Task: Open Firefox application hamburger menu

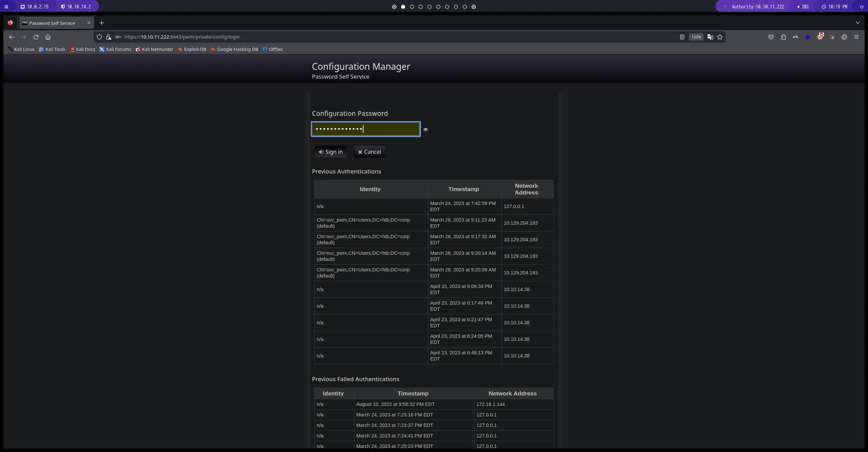Action: (x=856, y=37)
